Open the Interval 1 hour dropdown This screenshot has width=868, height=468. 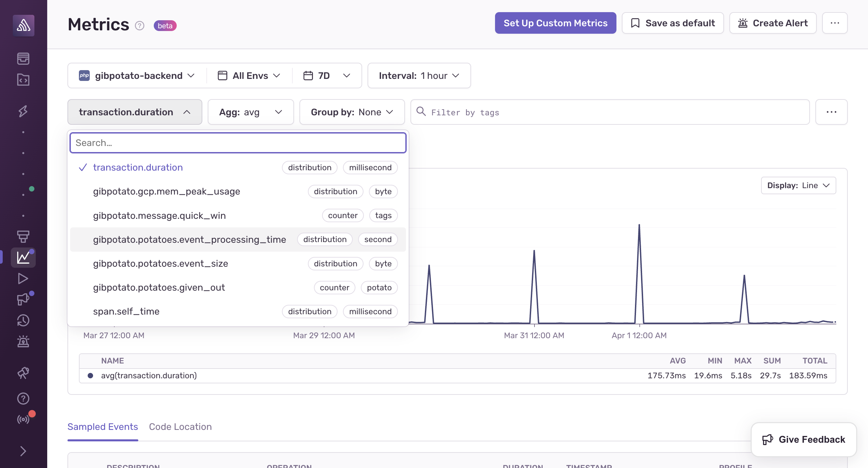click(419, 76)
